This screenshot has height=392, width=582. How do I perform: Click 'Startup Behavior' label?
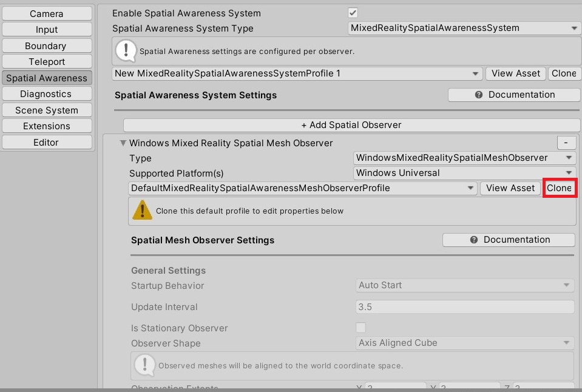pos(167,286)
